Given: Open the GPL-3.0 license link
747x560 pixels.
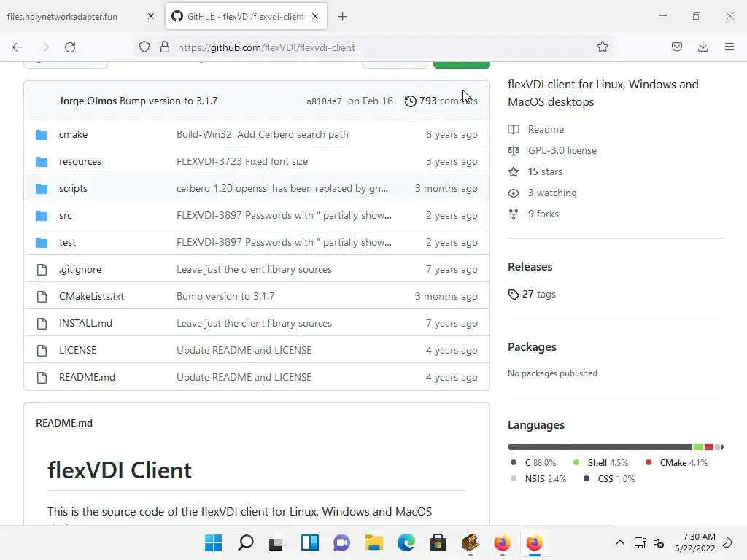Looking at the screenshot, I should coord(562,150).
